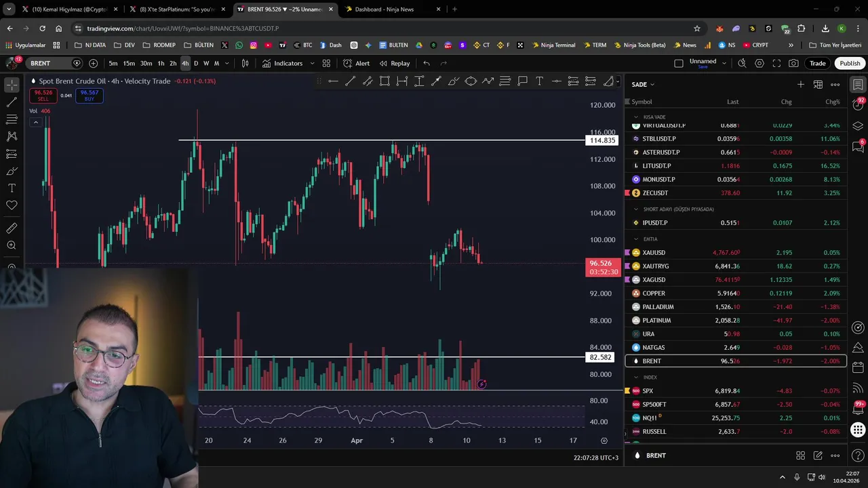
Task: Open indicator templates grid icon
Action: (x=326, y=63)
